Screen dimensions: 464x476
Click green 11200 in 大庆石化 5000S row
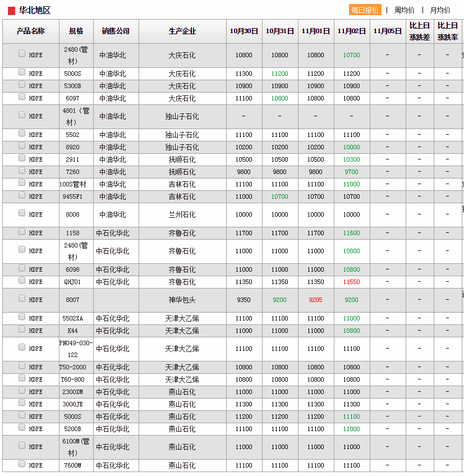(x=280, y=74)
